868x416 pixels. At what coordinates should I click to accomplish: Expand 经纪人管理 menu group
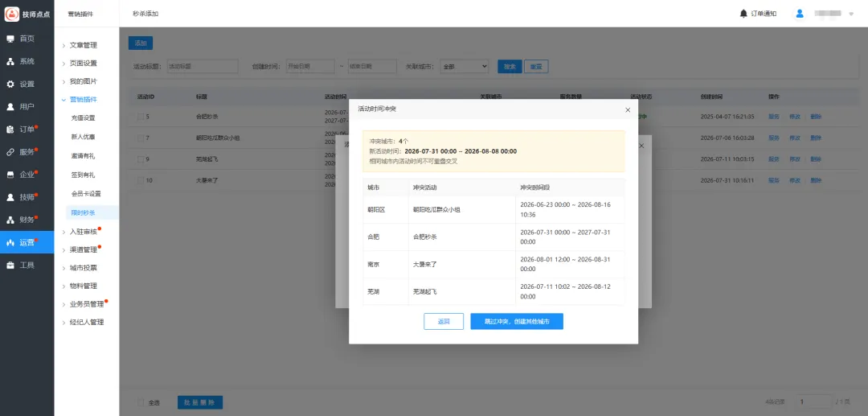point(86,322)
